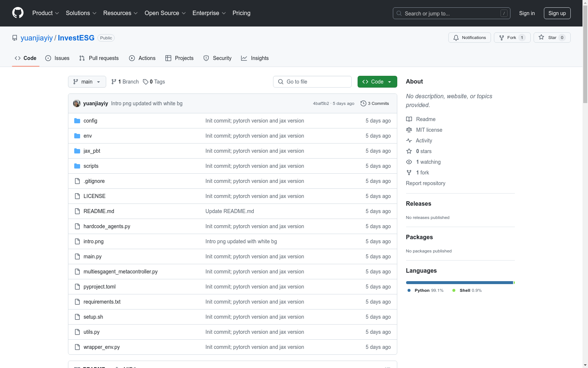Click the tag icon beside Tags
The image size is (588, 368).
(146, 82)
